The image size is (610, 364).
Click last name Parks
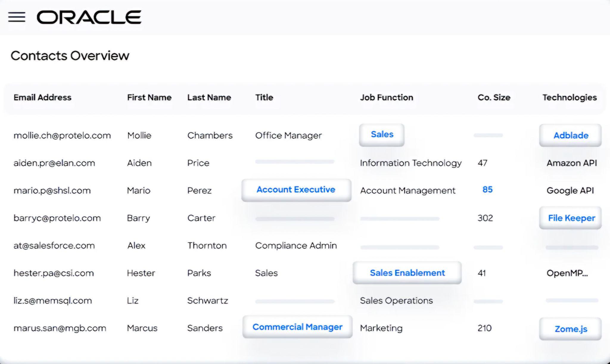click(199, 273)
